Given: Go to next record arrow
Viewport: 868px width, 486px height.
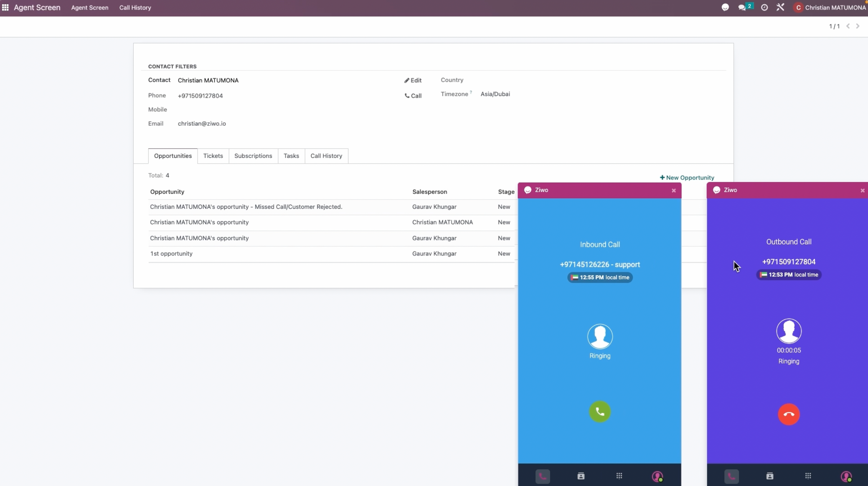Looking at the screenshot, I should pos(858,26).
